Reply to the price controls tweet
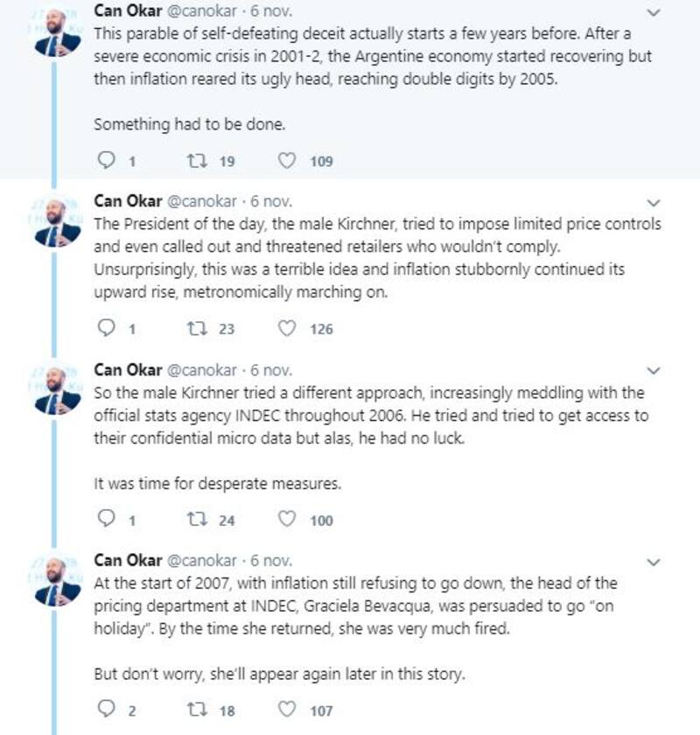Screen dimensions: 700x735 pos(106,329)
